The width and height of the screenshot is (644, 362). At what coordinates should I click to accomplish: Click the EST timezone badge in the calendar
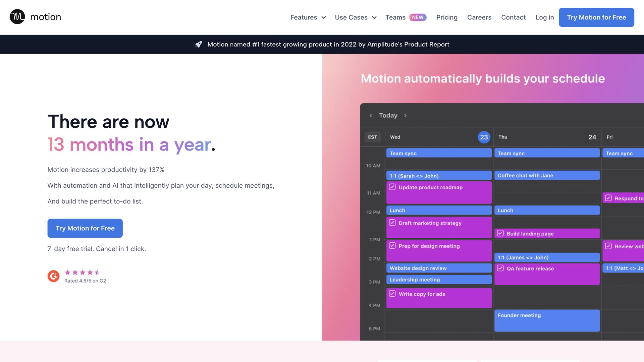(373, 137)
